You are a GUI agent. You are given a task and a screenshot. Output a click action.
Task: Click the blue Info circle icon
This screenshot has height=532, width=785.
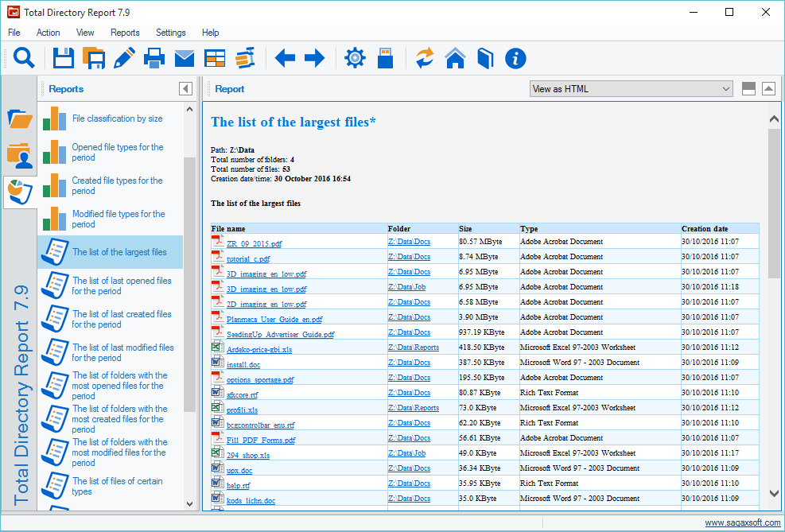[x=515, y=58]
